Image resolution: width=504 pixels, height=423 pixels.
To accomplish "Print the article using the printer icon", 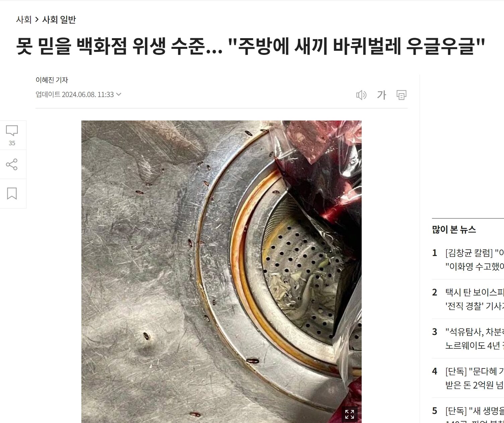I will 402,95.
